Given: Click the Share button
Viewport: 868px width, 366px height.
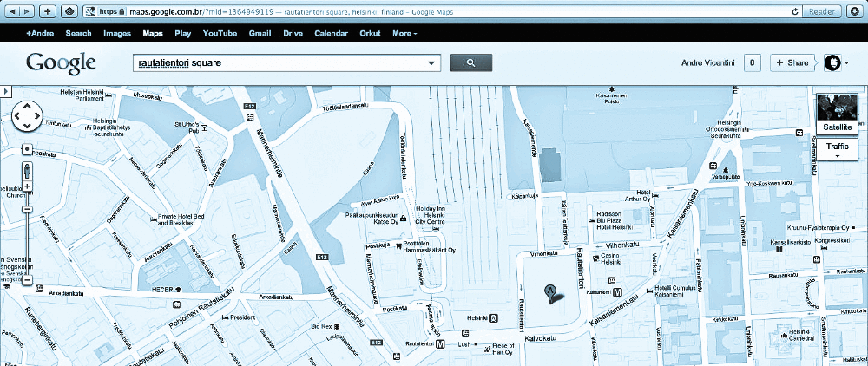Looking at the screenshot, I should tap(792, 62).
